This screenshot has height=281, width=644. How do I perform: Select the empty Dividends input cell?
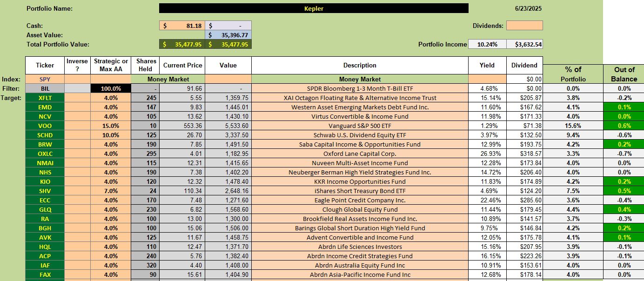pos(524,26)
